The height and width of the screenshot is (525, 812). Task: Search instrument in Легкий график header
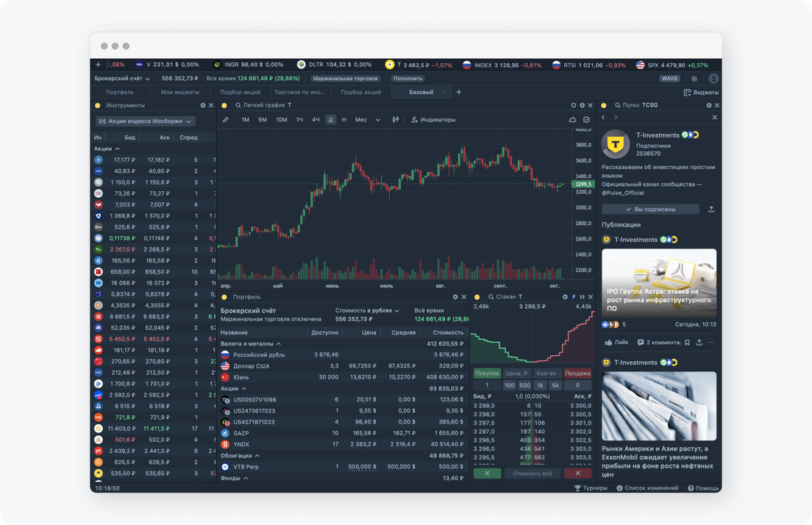pos(238,105)
